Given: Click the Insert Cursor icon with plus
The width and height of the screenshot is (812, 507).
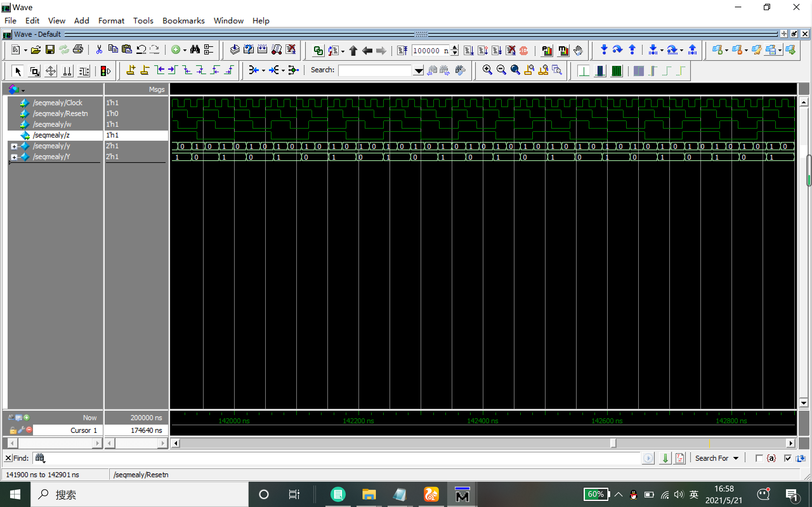Looking at the screenshot, I should click(131, 70).
